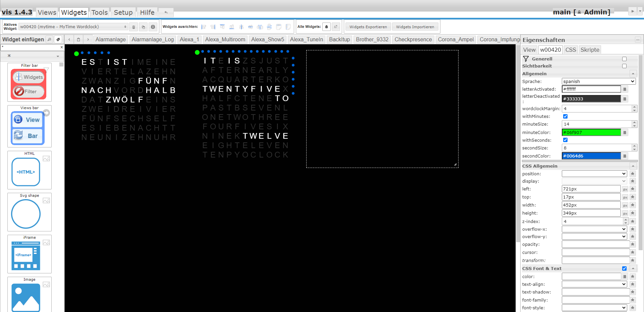The image size is (644, 312).
Task: Increase the wordclockMargin stepper value
Action: tap(634, 107)
